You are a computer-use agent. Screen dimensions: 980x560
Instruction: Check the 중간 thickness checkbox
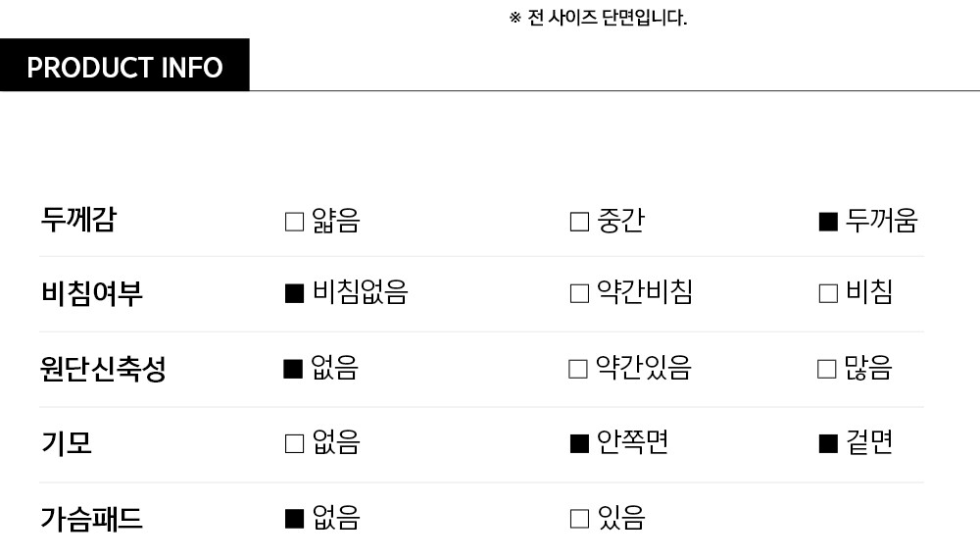579,222
